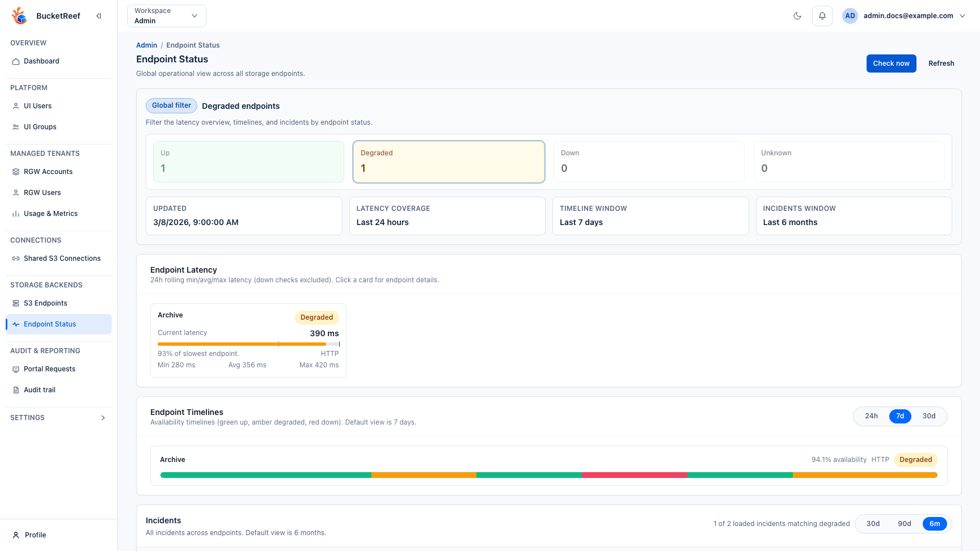980x551 pixels.
Task: Click 1 of 2 loaded incidents text
Action: coord(782,524)
